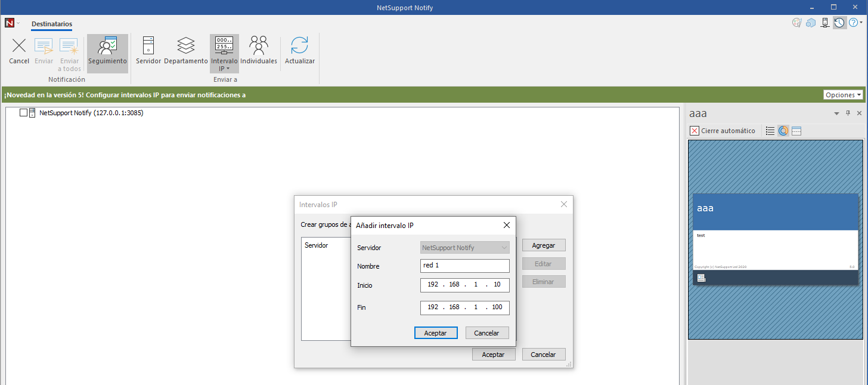Image resolution: width=868 pixels, height=385 pixels.
Task: Click the blue cubes icon in top bar
Action: pos(811,23)
